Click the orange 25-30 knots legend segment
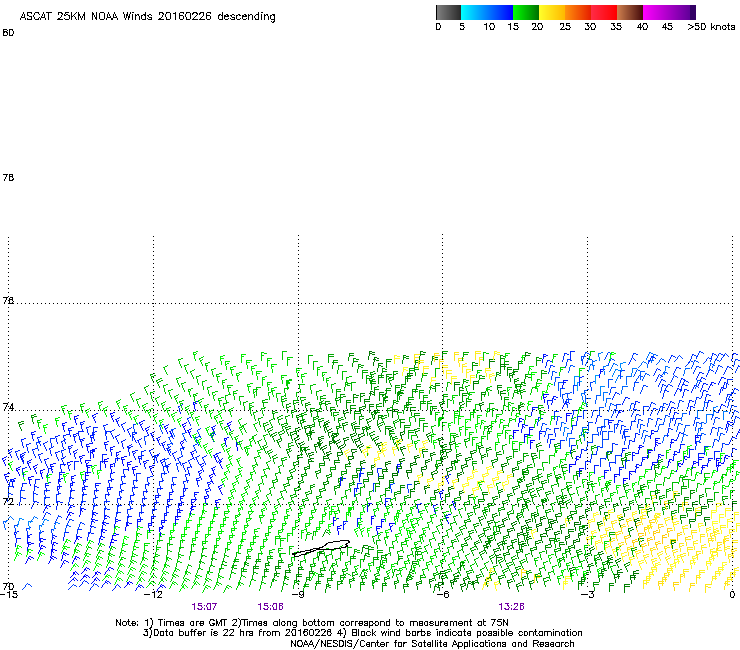The width and height of the screenshot is (740, 650). pos(578,12)
